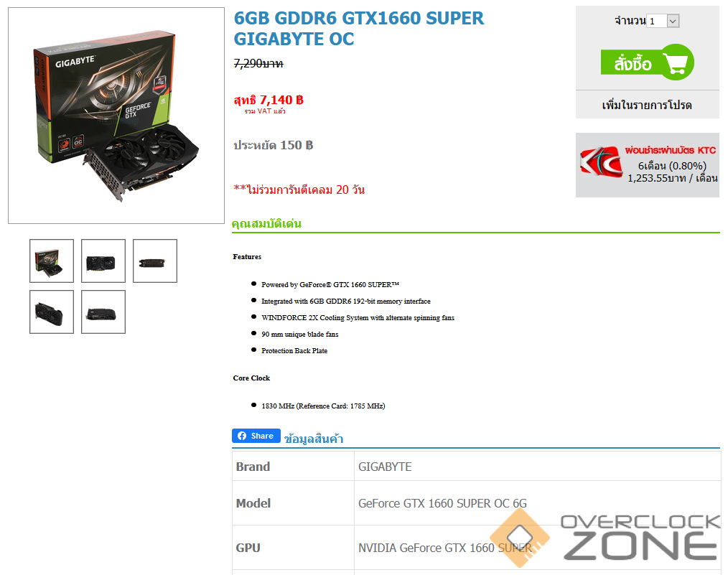Select the backplate view thumbnail
This screenshot has width=728, height=575.
point(103,312)
